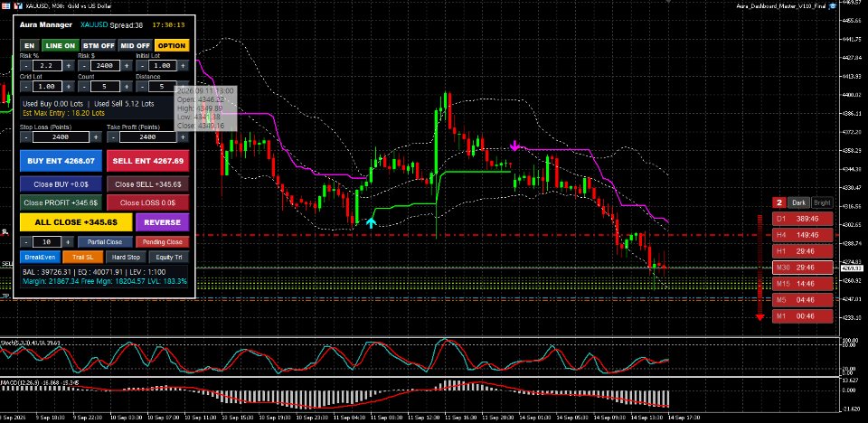The height and width of the screenshot is (423, 868).
Task: Decrease Count with minus button
Action: coord(83,87)
